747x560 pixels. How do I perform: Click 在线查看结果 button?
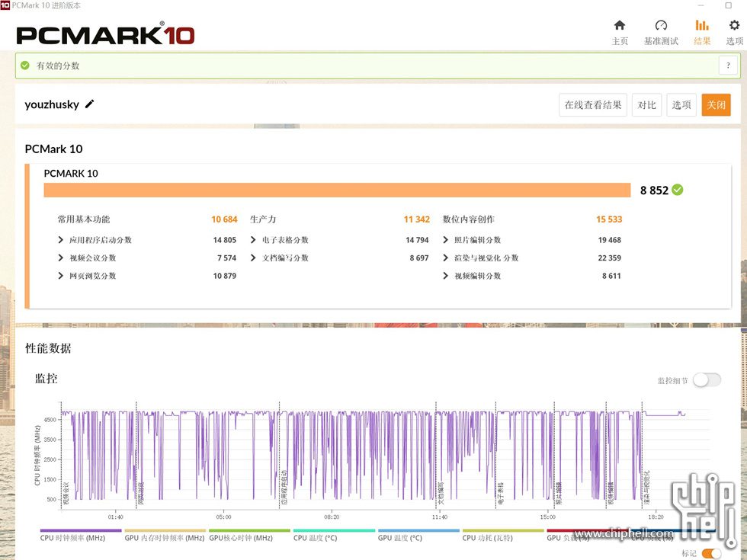tap(593, 105)
